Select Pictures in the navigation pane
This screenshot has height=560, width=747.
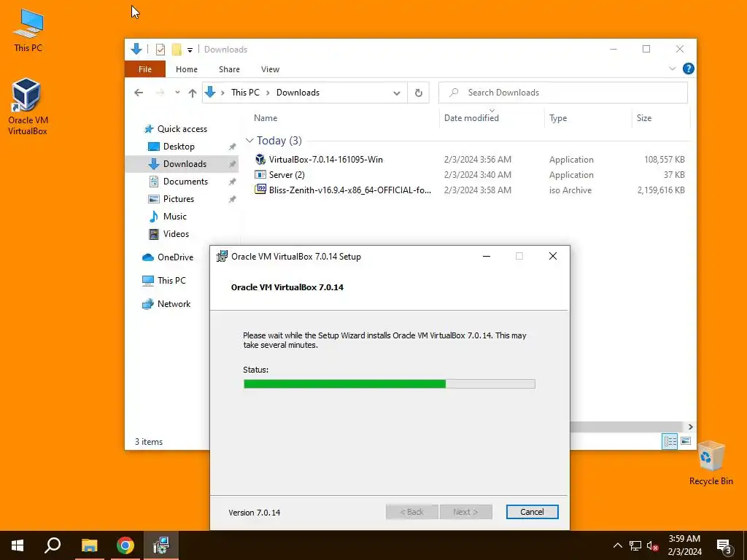179,199
